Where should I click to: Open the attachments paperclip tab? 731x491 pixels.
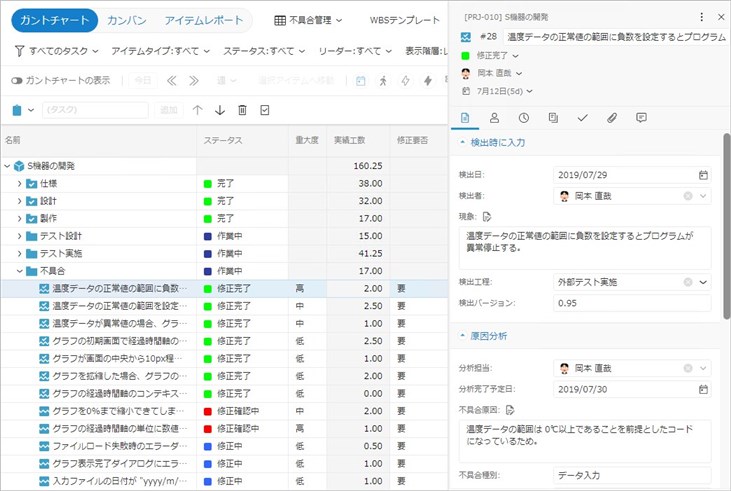tap(612, 118)
